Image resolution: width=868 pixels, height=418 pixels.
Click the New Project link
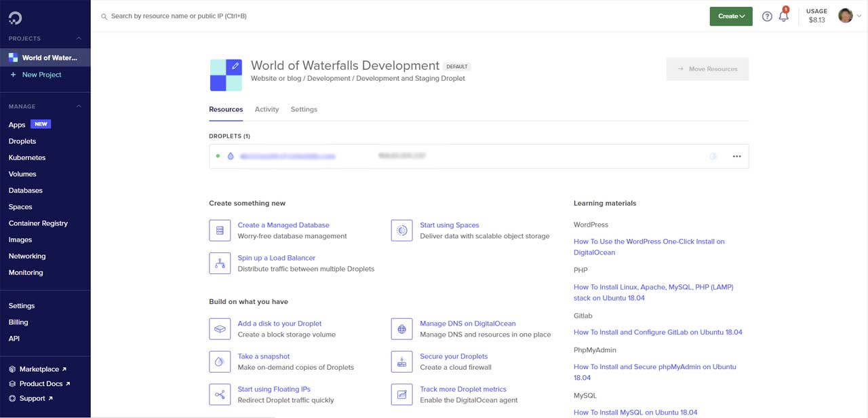coord(42,75)
